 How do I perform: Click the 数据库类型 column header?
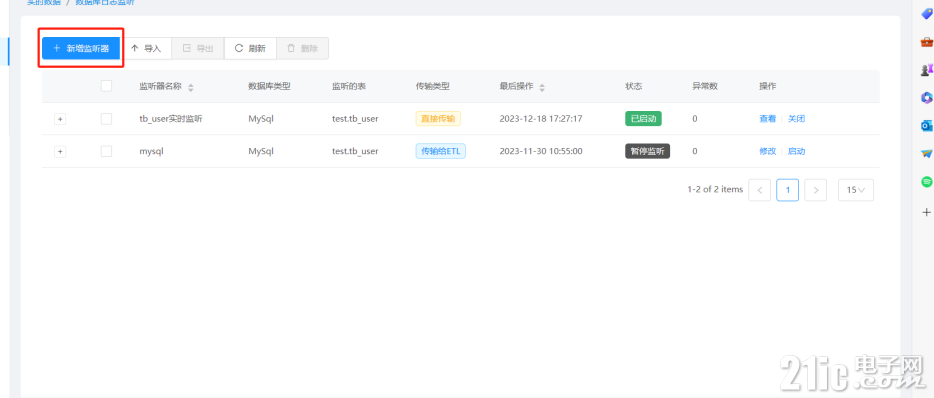click(269, 86)
